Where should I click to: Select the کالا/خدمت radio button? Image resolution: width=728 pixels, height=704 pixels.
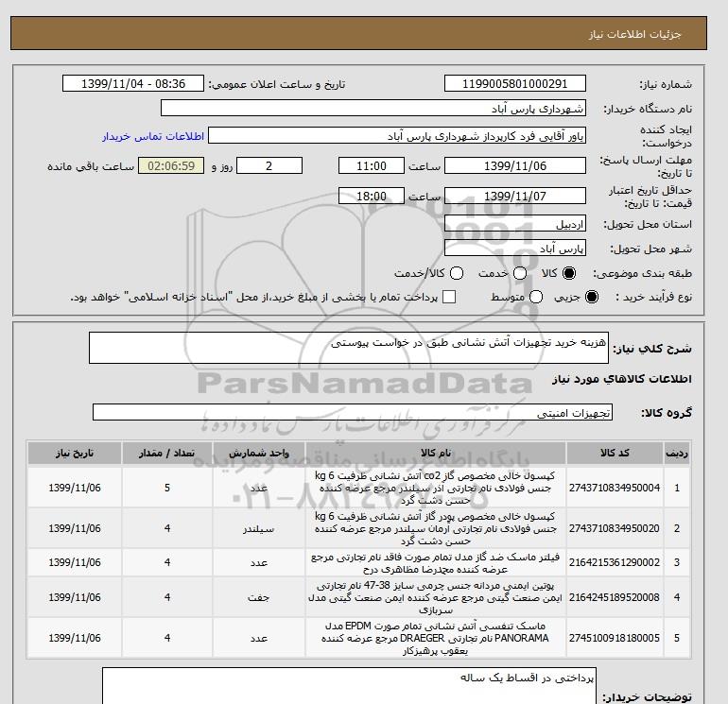pyautogui.click(x=457, y=273)
